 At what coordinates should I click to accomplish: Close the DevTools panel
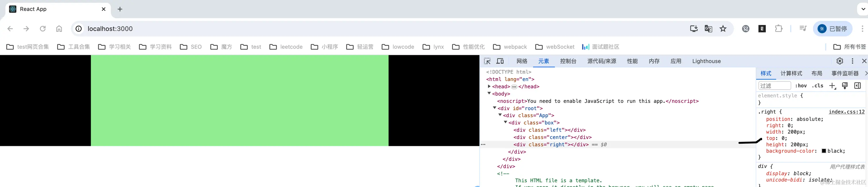coord(864,61)
